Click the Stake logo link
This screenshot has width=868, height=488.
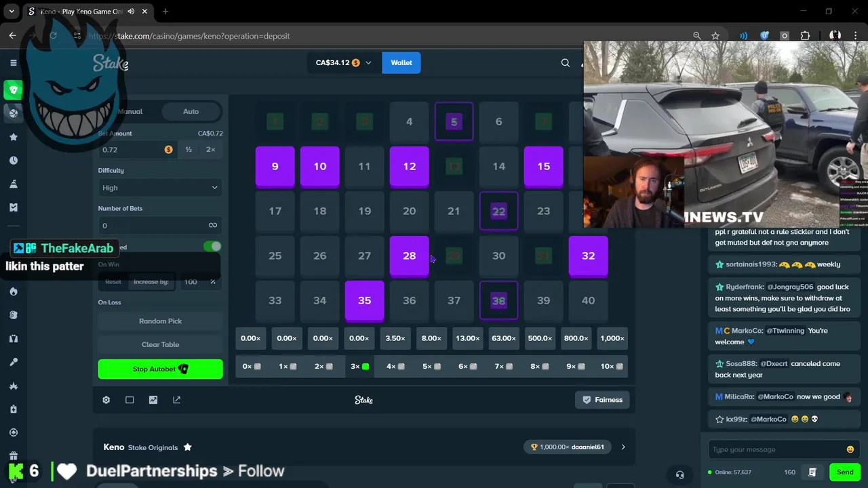[x=111, y=63]
